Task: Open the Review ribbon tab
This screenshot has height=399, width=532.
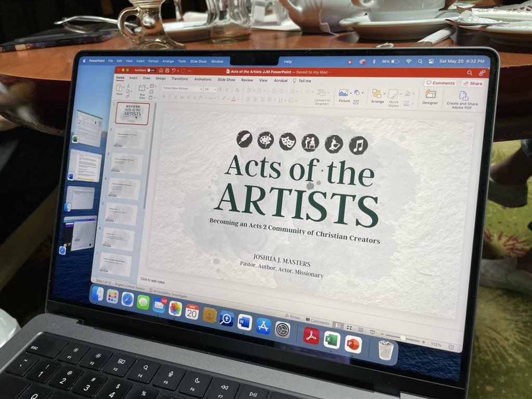Action: point(247,80)
